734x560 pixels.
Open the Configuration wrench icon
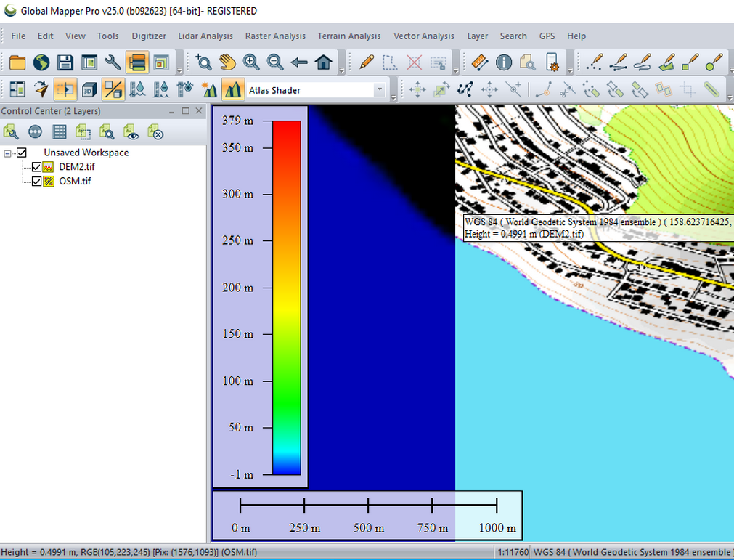pos(113,62)
